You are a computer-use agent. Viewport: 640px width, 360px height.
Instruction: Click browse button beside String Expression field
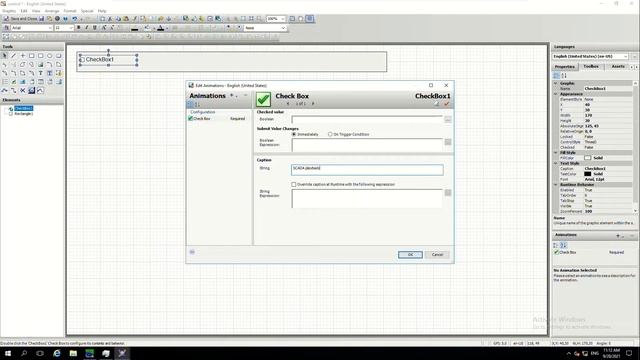coord(448,193)
